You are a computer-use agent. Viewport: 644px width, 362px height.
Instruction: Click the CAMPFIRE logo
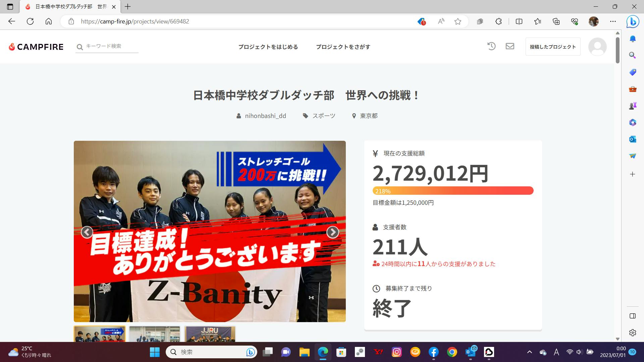coord(36,47)
